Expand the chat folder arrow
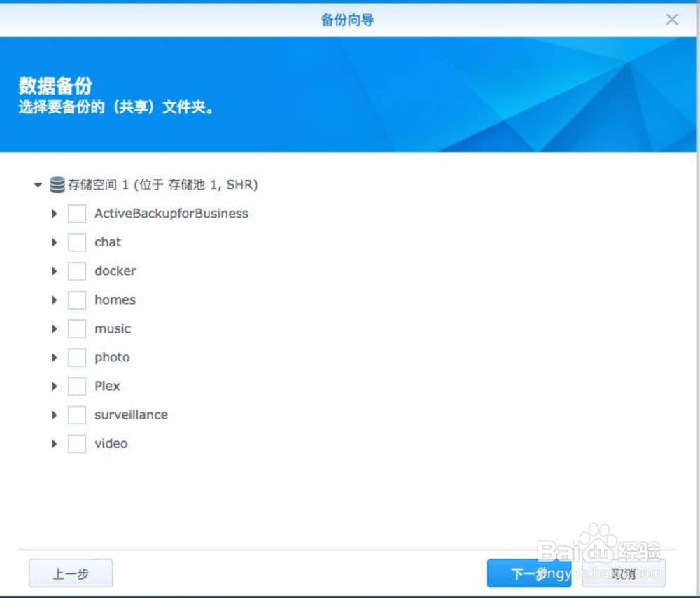This screenshot has width=700, height=598. coord(55,242)
